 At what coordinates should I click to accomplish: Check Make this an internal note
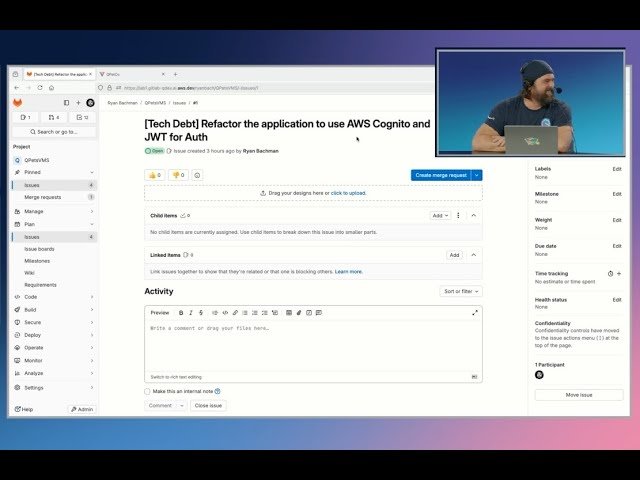tap(147, 391)
